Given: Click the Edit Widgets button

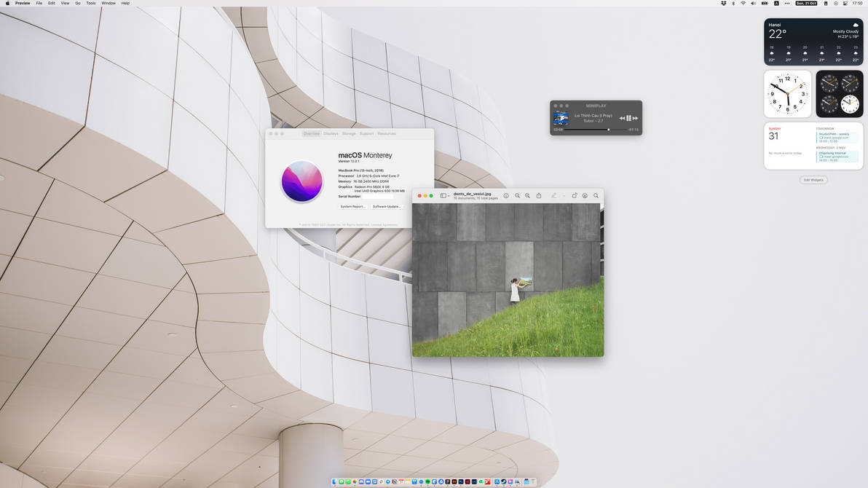Looking at the screenshot, I should coord(813,180).
